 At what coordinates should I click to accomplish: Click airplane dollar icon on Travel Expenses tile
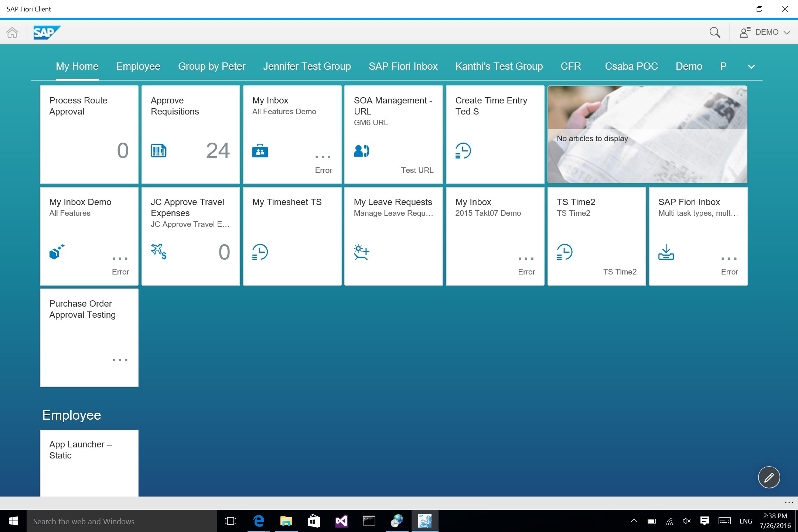pyautogui.click(x=158, y=252)
